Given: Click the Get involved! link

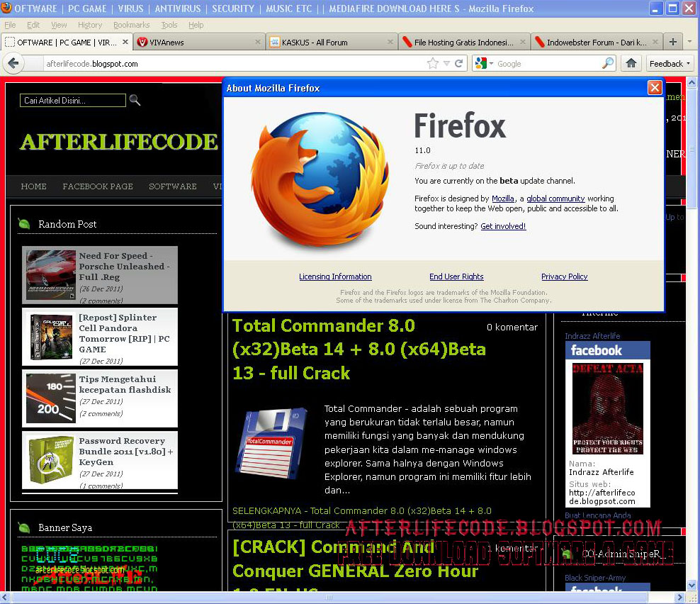Looking at the screenshot, I should click(x=503, y=226).
